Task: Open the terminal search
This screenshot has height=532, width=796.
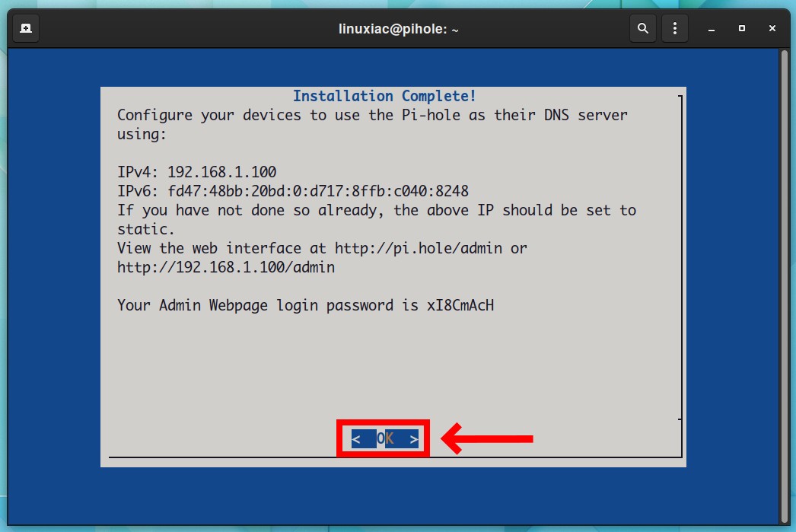Action: click(643, 28)
